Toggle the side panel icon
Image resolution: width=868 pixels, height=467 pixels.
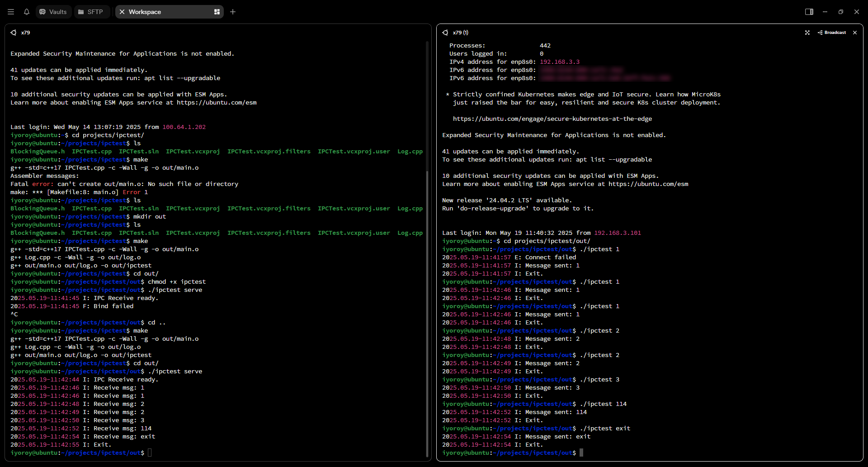click(809, 12)
